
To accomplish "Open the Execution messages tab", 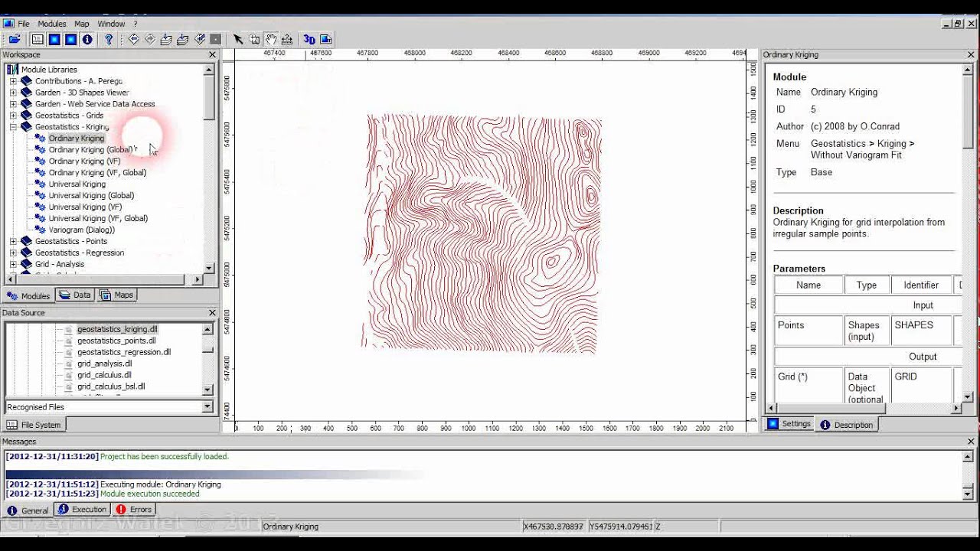I will tap(82, 510).
